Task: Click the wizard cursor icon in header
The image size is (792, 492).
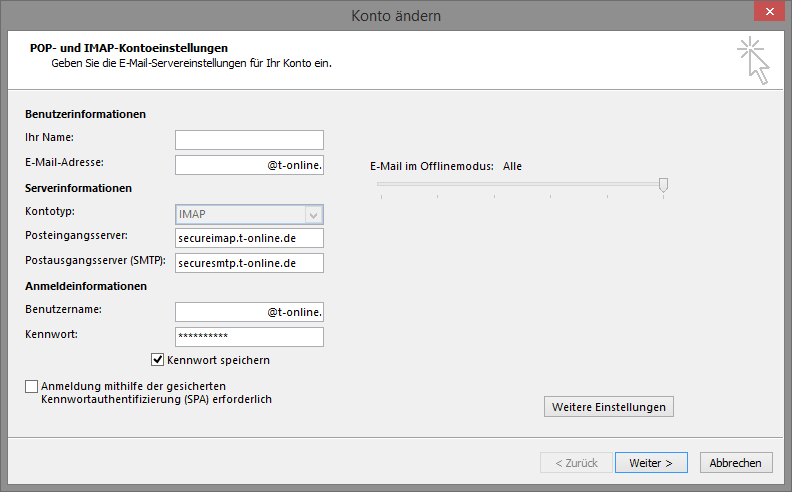Action: tap(753, 60)
